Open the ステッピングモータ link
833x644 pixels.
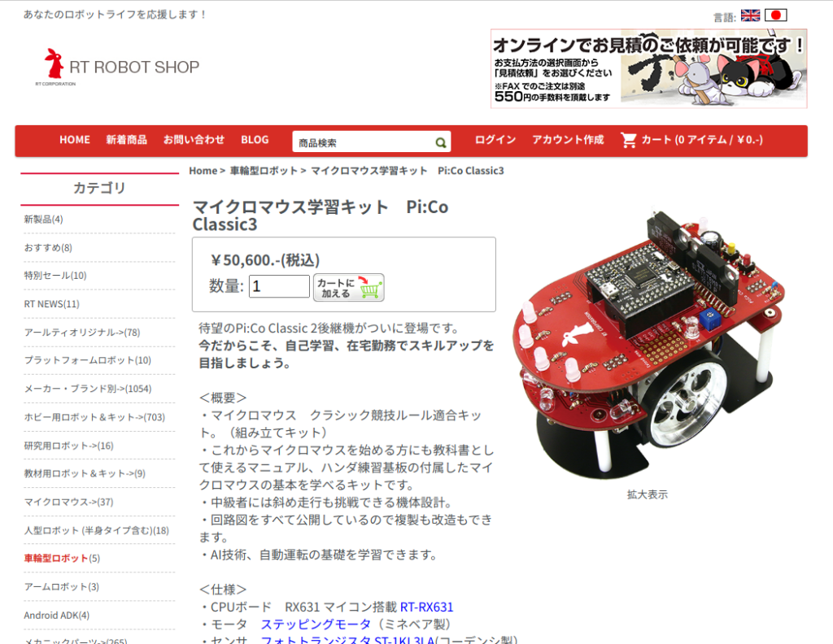coord(316,624)
